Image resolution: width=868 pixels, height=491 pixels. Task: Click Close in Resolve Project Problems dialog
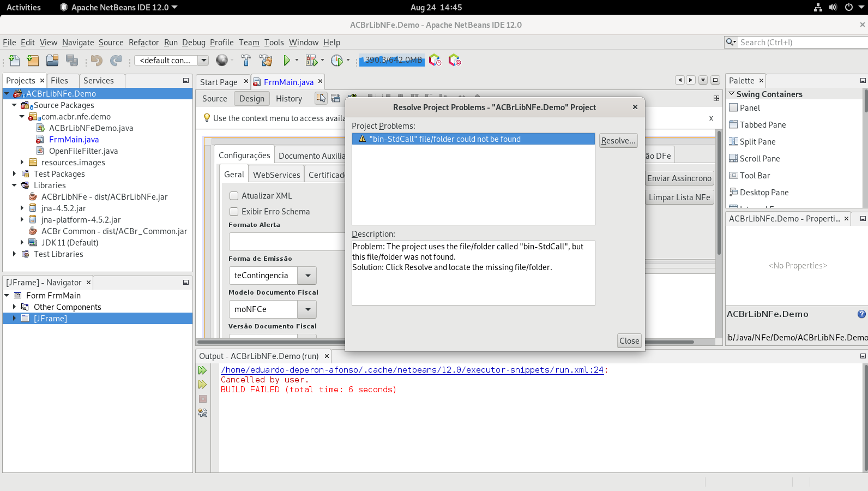click(x=629, y=341)
